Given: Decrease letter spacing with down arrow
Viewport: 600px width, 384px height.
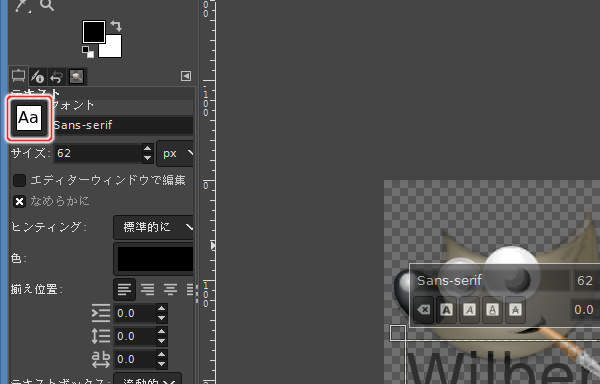Looking at the screenshot, I should (x=161, y=364).
